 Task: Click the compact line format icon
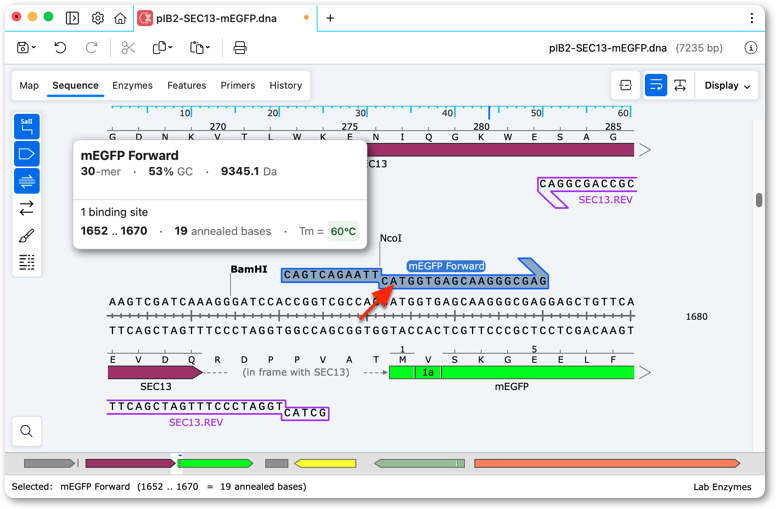pyautogui.click(x=626, y=85)
